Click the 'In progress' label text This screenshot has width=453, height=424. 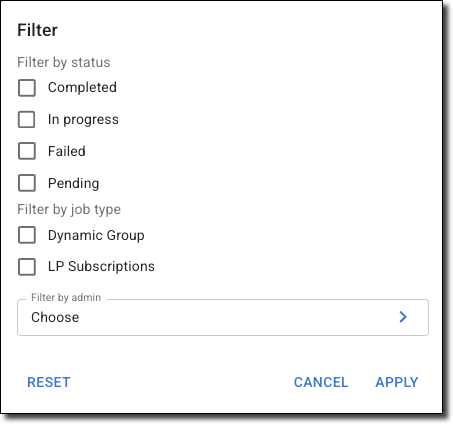click(x=83, y=119)
